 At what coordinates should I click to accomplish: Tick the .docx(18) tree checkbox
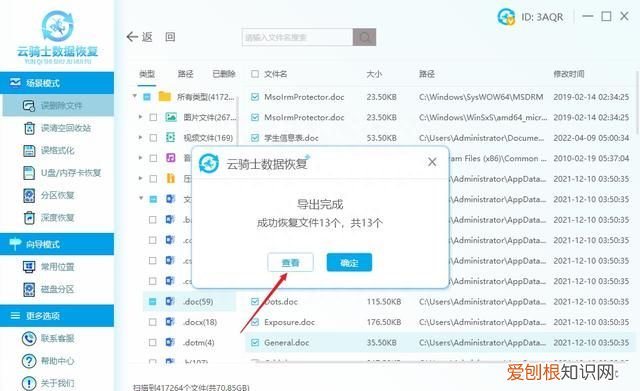coord(153,322)
